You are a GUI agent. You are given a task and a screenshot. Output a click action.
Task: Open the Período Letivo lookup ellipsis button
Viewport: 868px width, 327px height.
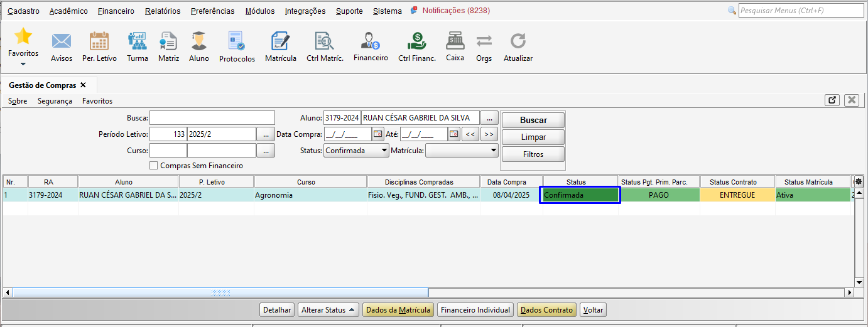point(266,134)
